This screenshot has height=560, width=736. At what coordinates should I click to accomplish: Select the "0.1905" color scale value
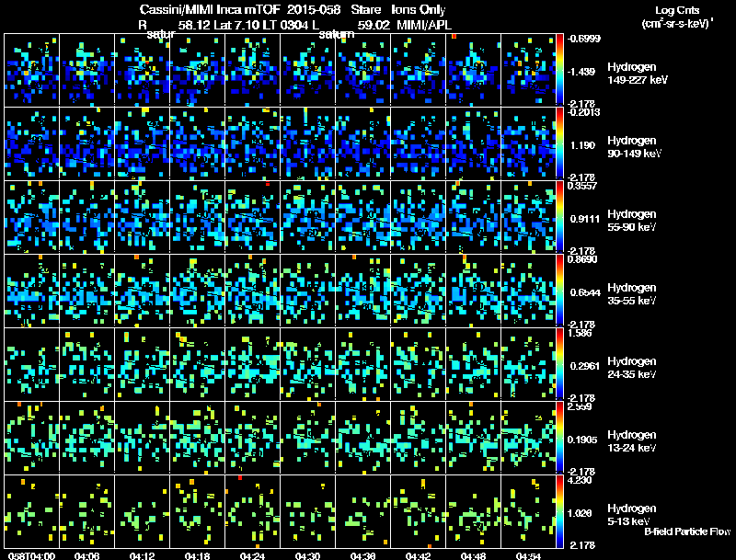click(x=583, y=440)
